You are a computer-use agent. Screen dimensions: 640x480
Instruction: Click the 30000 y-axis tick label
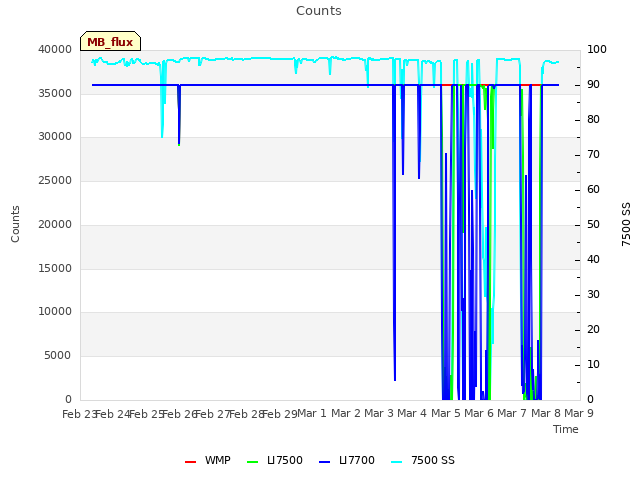(55, 136)
